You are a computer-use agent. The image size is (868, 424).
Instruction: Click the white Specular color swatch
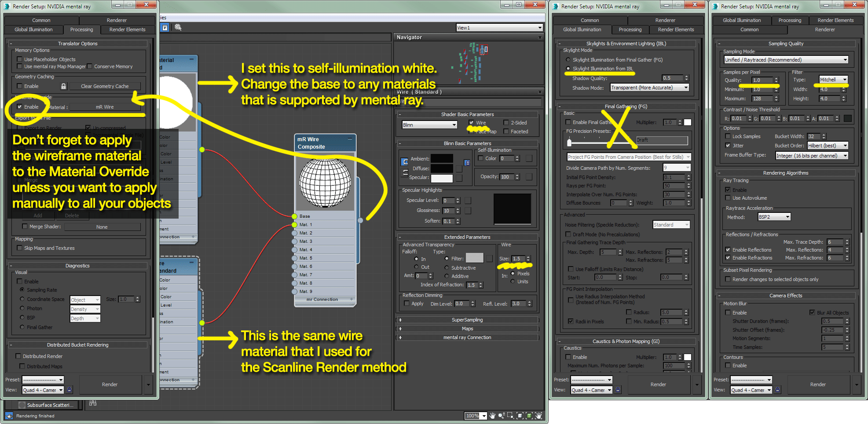[x=442, y=178]
